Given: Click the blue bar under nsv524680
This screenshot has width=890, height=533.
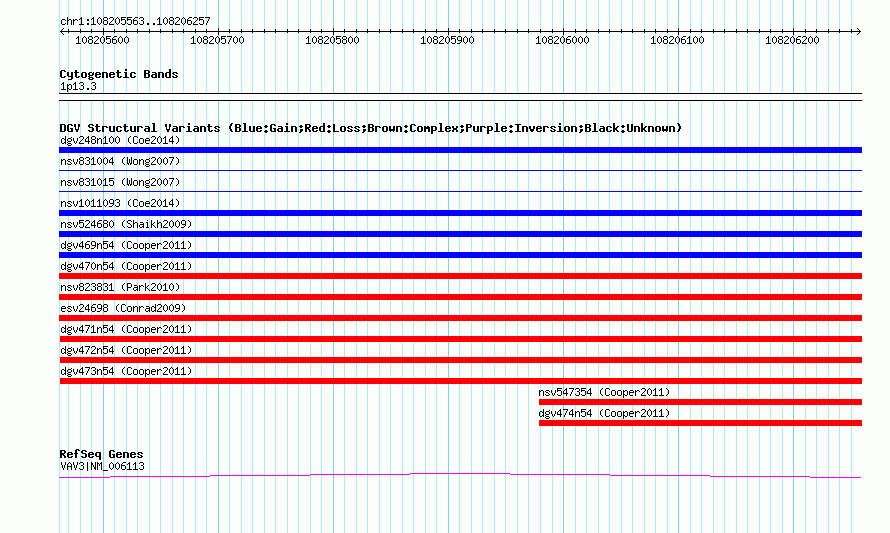Looking at the screenshot, I should 460,234.
